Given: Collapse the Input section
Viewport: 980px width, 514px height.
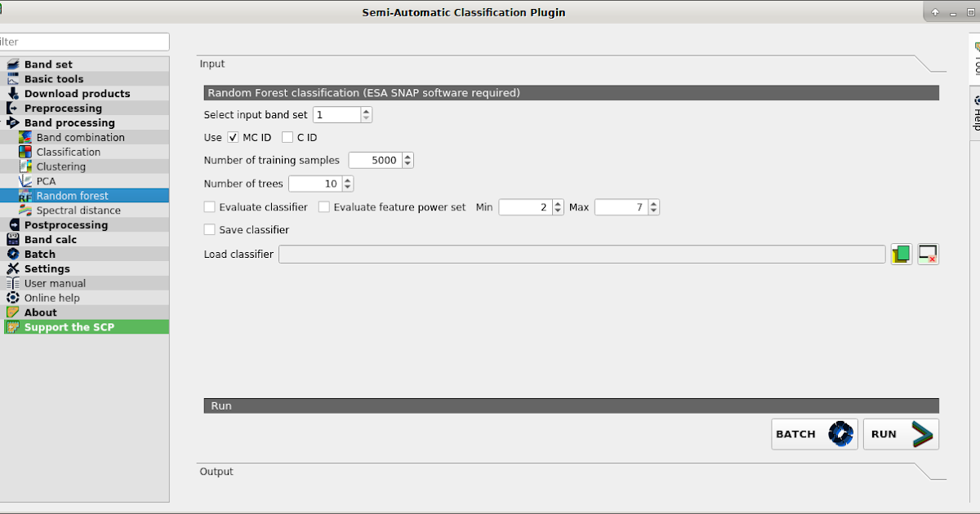Looking at the screenshot, I should 212,64.
